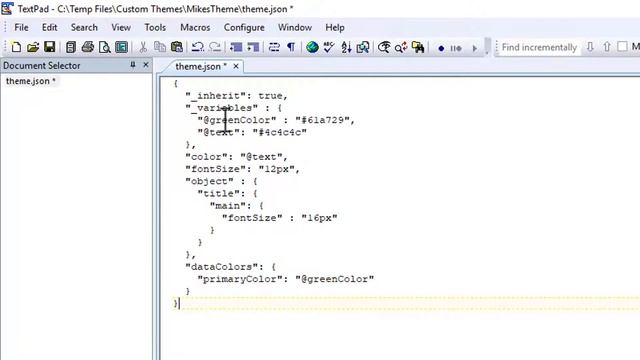This screenshot has height=360, width=640.
Task: Open the Window menu
Action: 295,27
